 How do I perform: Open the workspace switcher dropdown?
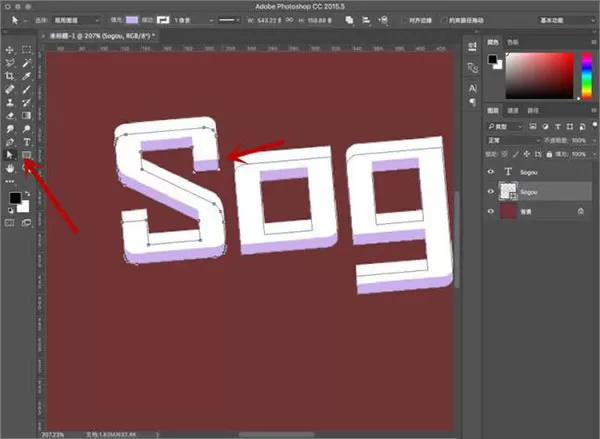(x=567, y=20)
